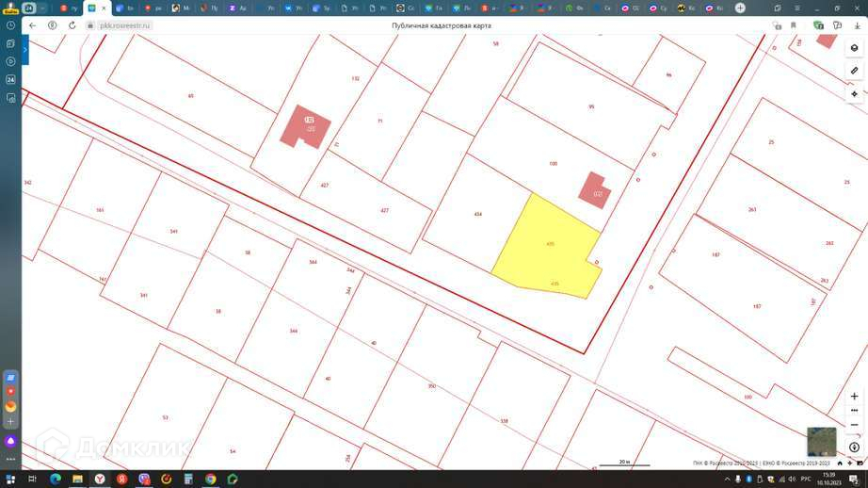Screen dimensions: 868x488
Task: Reload the cadastral map page
Action: (x=72, y=25)
